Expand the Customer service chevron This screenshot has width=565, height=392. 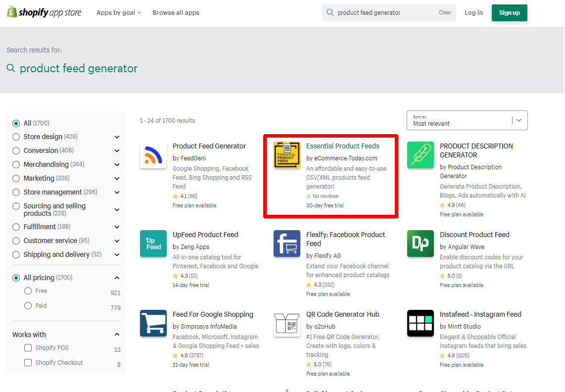pyautogui.click(x=117, y=241)
